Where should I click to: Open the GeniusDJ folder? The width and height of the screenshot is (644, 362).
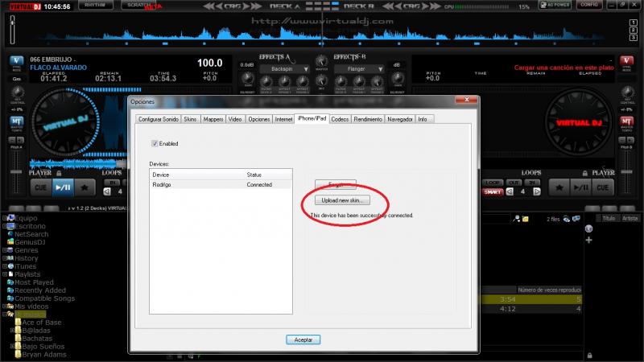[x=27, y=242]
